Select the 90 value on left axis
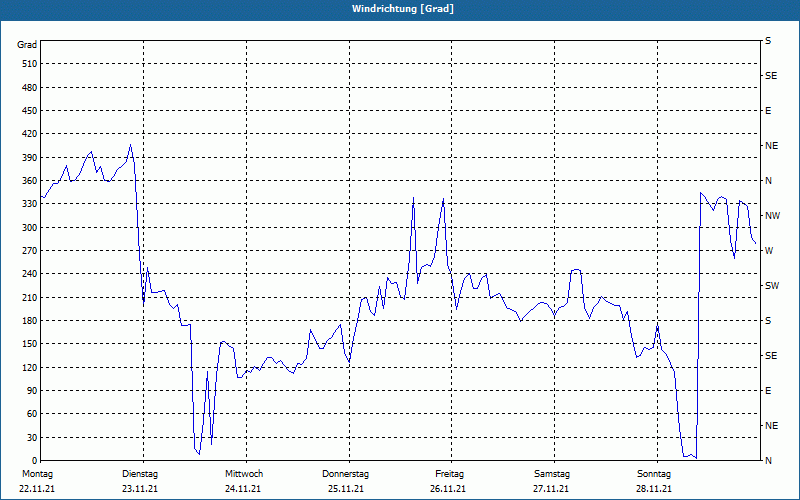 [31, 391]
